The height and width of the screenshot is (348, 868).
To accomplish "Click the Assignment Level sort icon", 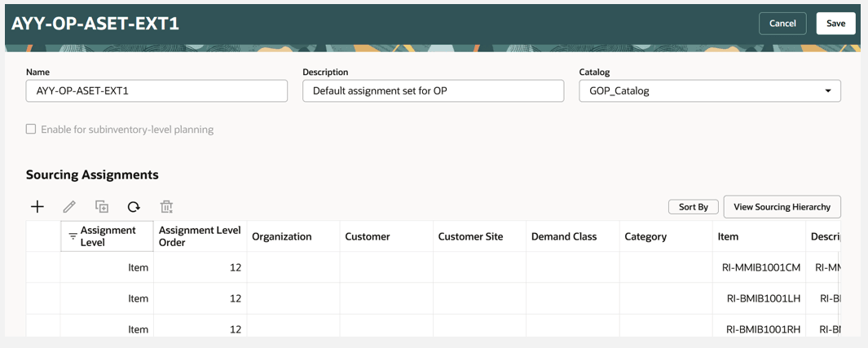I will (73, 236).
